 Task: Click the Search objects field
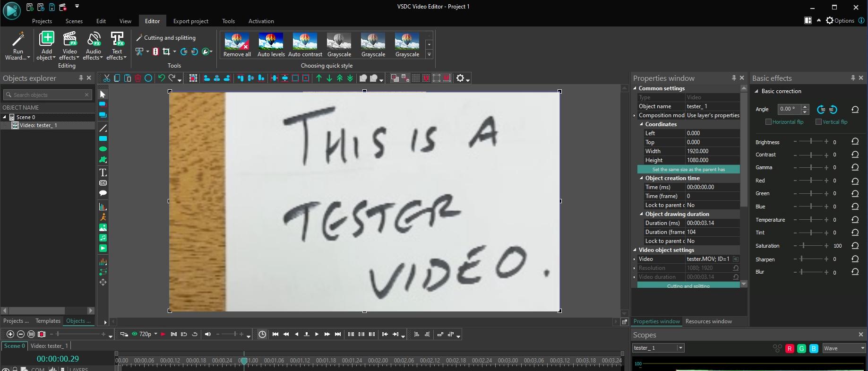pyautogui.click(x=47, y=95)
